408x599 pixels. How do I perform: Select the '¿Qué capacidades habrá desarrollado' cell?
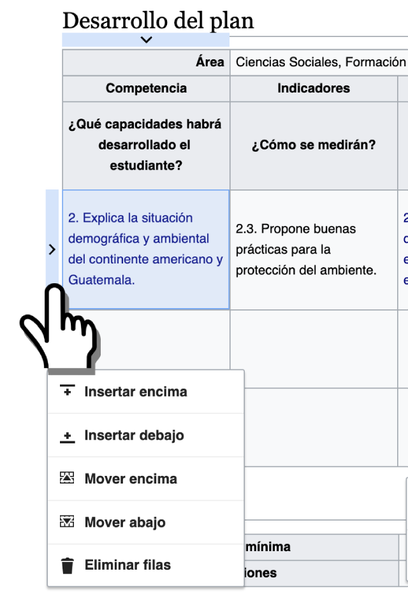coord(146,145)
